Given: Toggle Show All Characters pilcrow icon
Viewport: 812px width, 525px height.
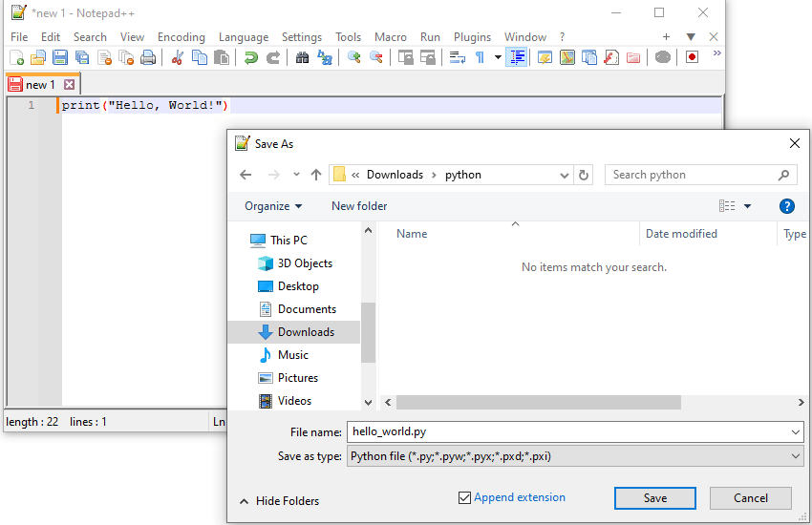Looking at the screenshot, I should [x=481, y=57].
